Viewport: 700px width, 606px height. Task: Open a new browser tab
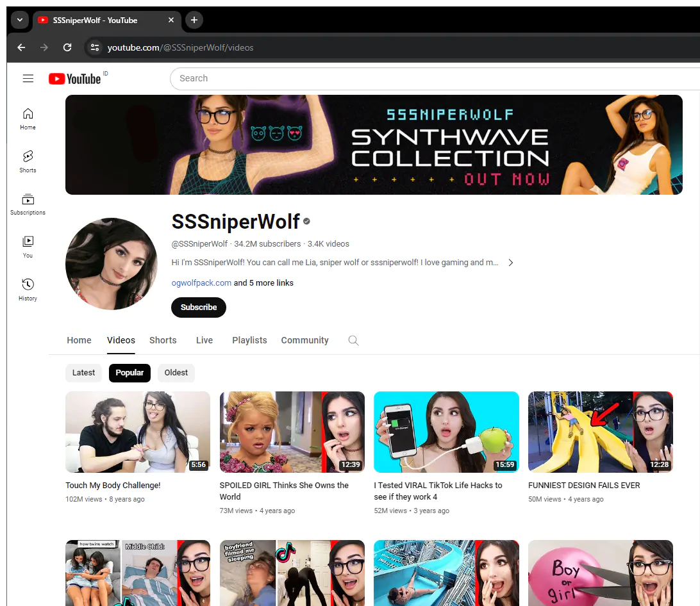[194, 20]
